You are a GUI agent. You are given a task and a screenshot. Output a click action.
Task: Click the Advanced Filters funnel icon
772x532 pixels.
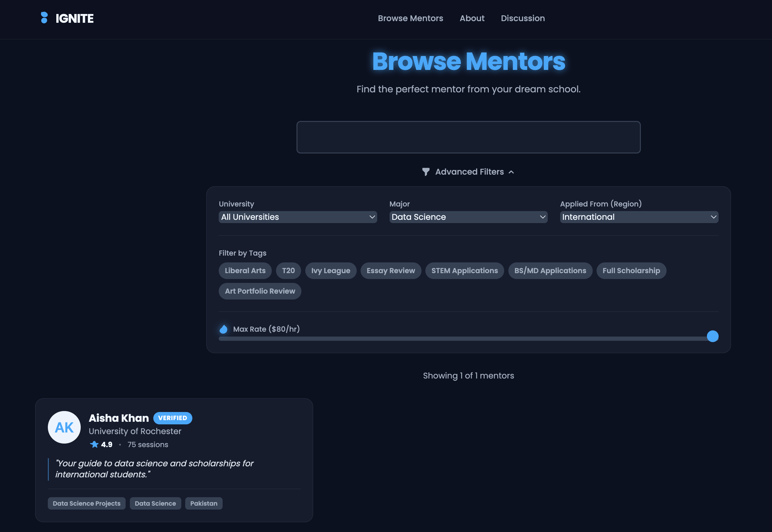425,172
